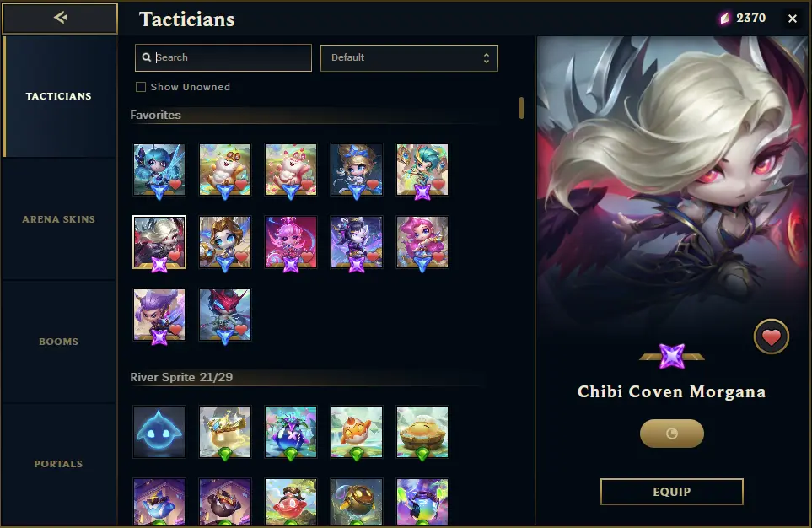Screen dimensions: 812x528
Task: Click the back arrow icon
Action: click(x=60, y=18)
